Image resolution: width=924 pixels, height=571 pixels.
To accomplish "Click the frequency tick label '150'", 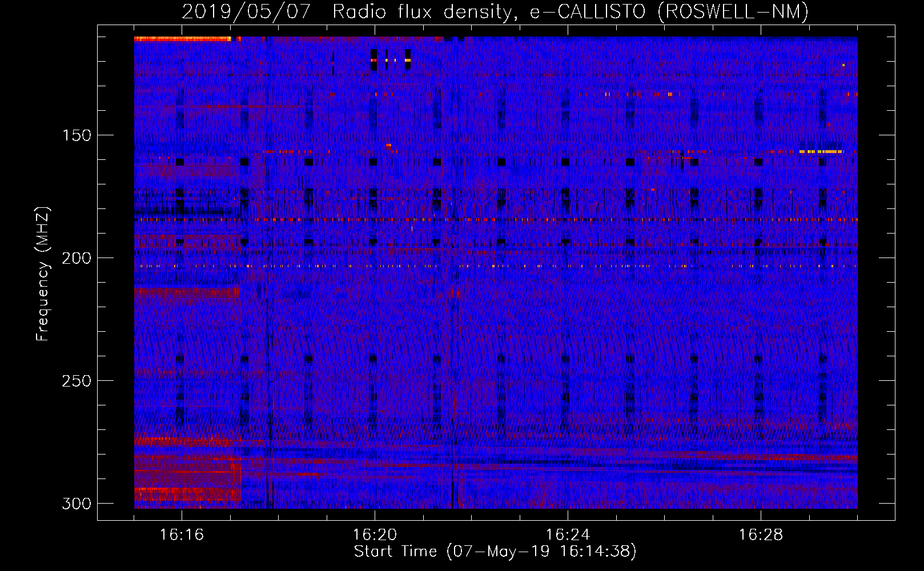I will tap(77, 135).
